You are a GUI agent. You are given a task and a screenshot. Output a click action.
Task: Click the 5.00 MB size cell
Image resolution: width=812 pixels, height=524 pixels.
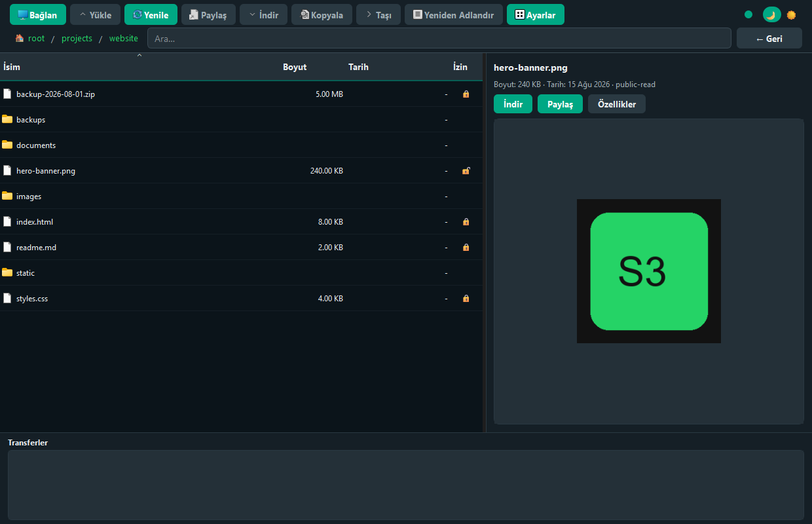click(x=329, y=94)
